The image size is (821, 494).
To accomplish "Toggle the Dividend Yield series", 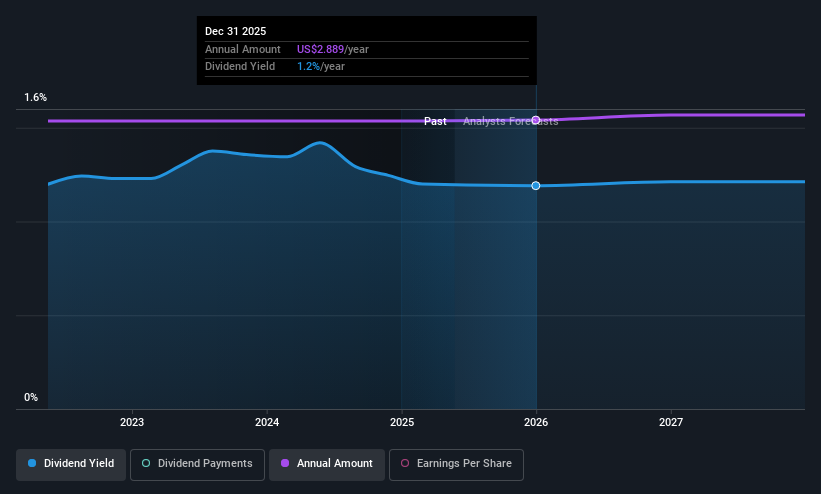I will point(71,465).
